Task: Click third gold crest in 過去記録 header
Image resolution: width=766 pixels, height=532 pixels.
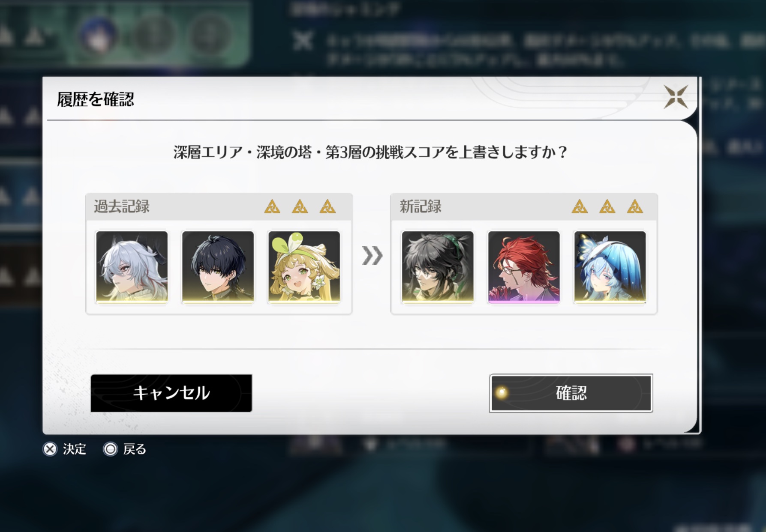Action: click(x=327, y=206)
